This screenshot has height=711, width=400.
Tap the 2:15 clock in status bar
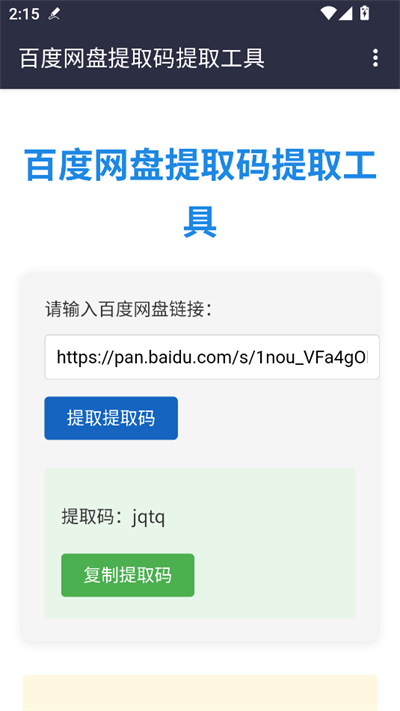coord(24,14)
